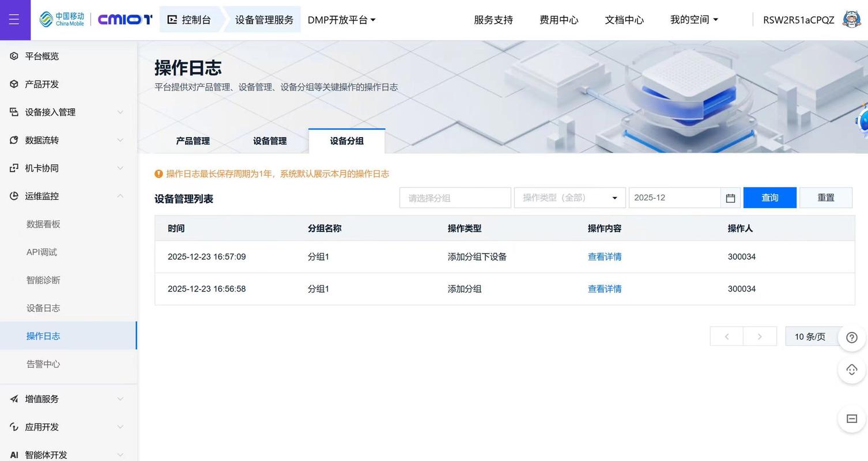Click the floating help question-mark icon

pos(851,337)
